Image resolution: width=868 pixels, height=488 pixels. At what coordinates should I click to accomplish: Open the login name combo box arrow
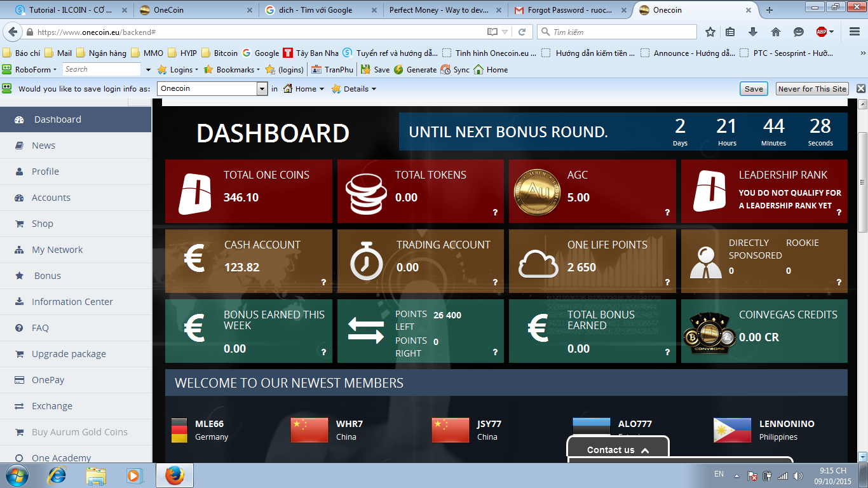click(262, 89)
